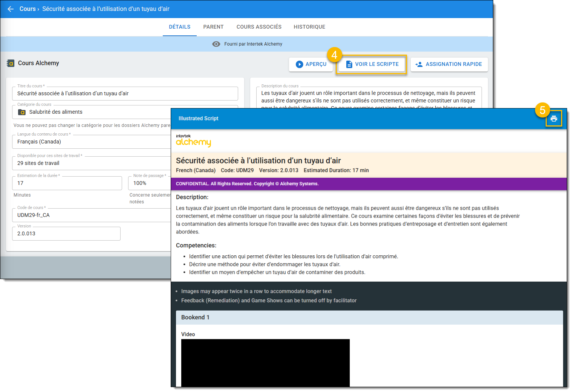
Task: Click the back arrow icon
Action: pos(11,9)
